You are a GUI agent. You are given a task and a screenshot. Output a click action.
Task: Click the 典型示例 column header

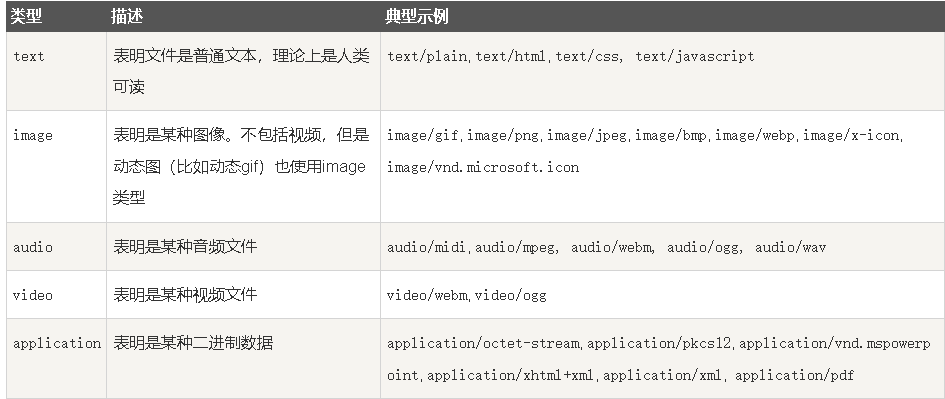(416, 16)
